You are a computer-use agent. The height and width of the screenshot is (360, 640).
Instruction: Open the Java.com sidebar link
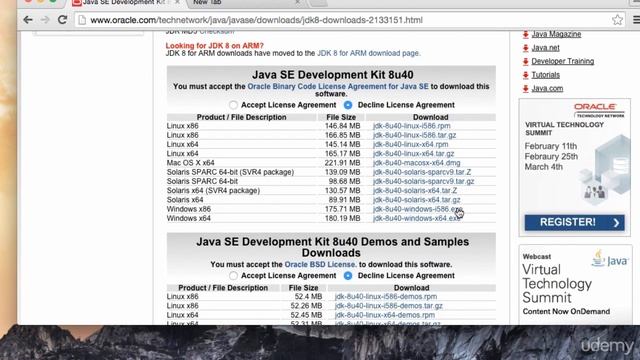click(547, 89)
